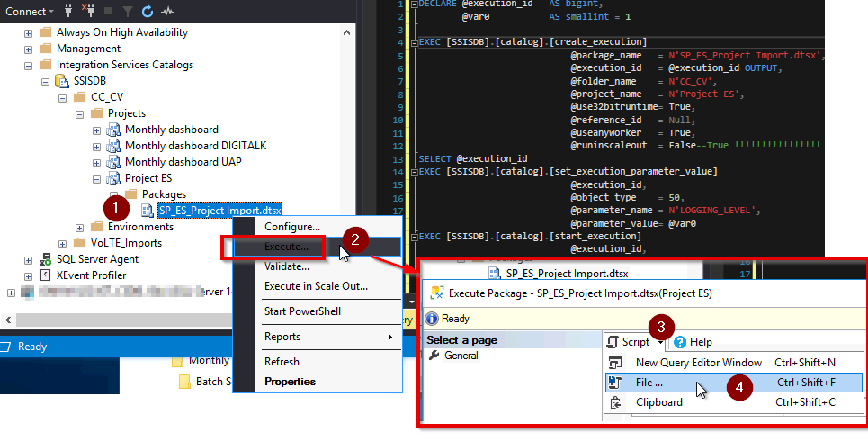This screenshot has width=868, height=441.
Task: Select Clipboard script option
Action: [x=733, y=402]
